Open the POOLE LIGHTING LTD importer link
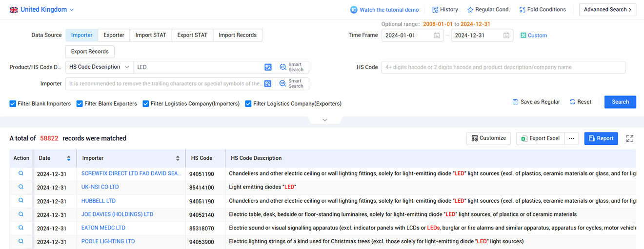Screen dimensions: 644x249 pyautogui.click(x=108, y=242)
